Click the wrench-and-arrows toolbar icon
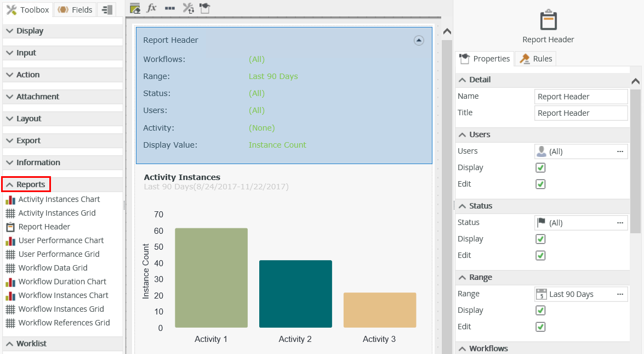Screen dimensions: 644x354 pos(188,8)
